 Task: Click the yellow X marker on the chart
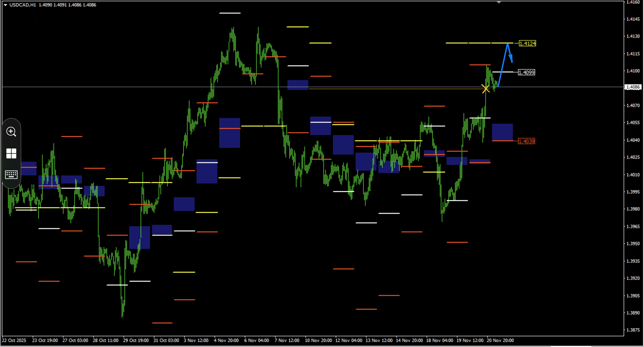(x=486, y=89)
